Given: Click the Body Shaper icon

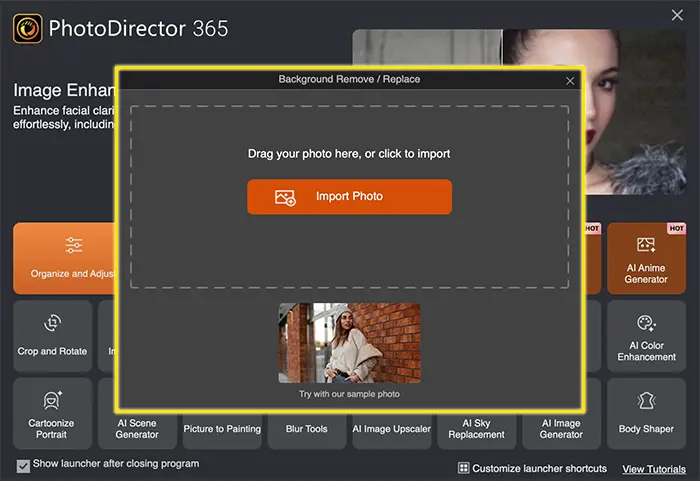Looking at the screenshot, I should (646, 401).
